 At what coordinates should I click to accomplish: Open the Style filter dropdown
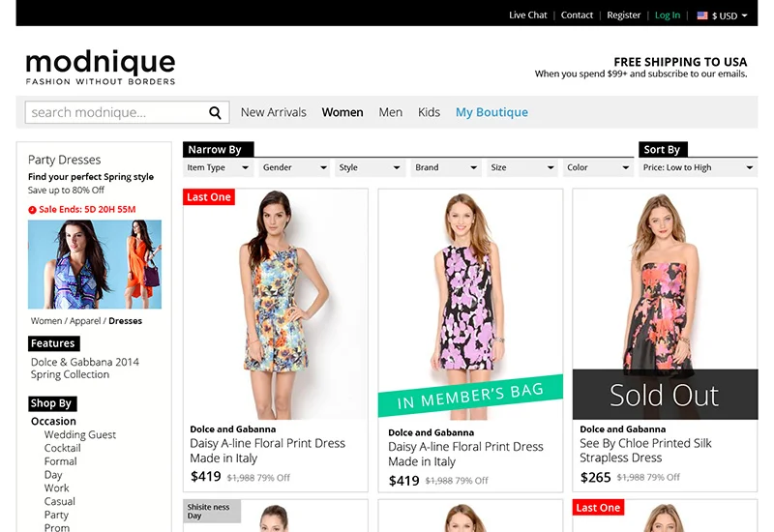[370, 167]
